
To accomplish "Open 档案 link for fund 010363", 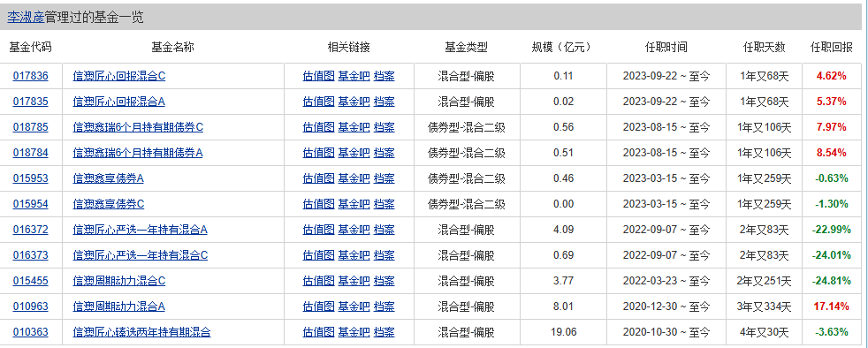I will point(385,332).
